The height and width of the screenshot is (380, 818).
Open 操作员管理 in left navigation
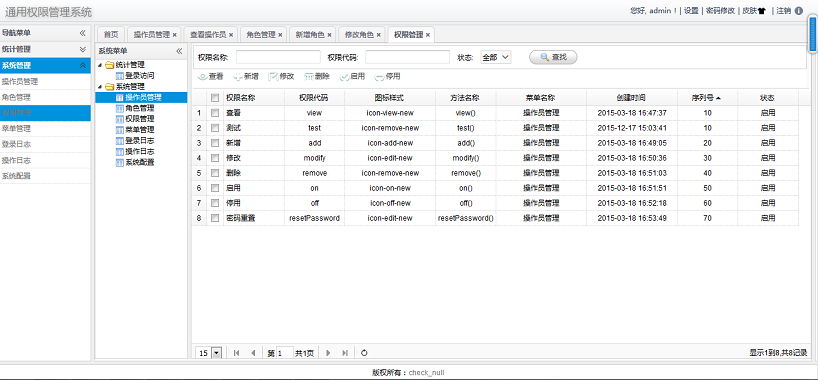pos(45,82)
